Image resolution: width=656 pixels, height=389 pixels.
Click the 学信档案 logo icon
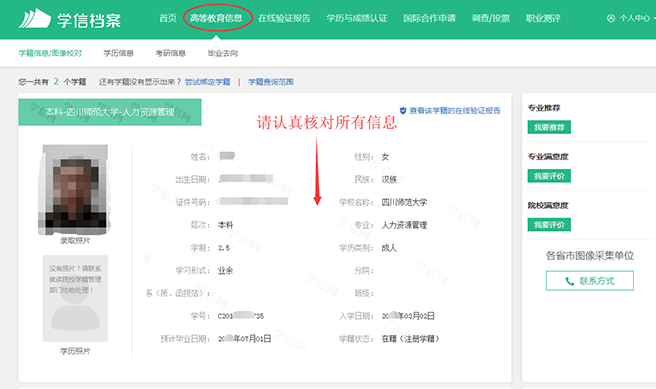(x=35, y=18)
